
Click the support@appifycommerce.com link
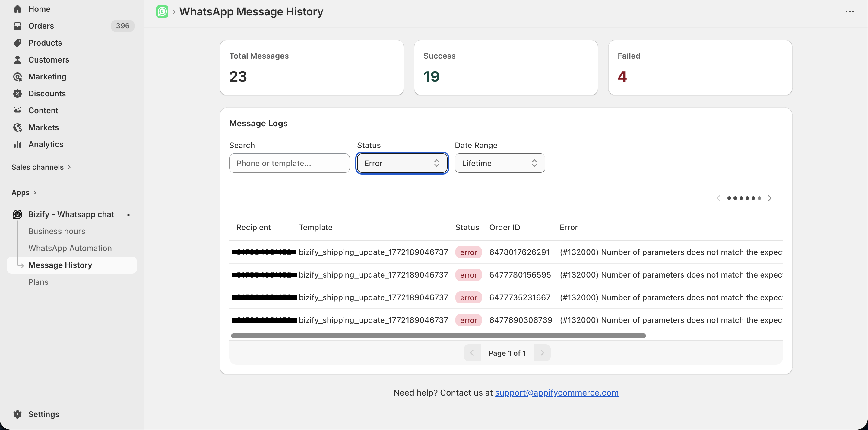click(557, 393)
